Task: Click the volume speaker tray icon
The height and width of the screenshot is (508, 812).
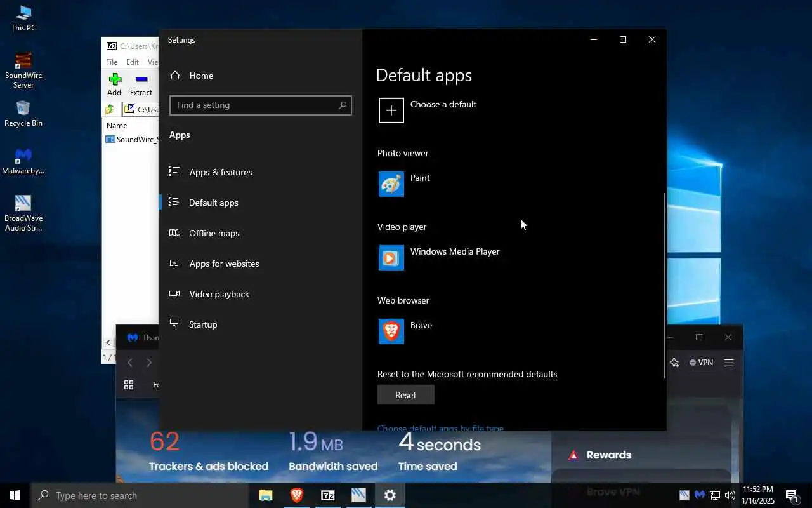Action: (x=730, y=495)
